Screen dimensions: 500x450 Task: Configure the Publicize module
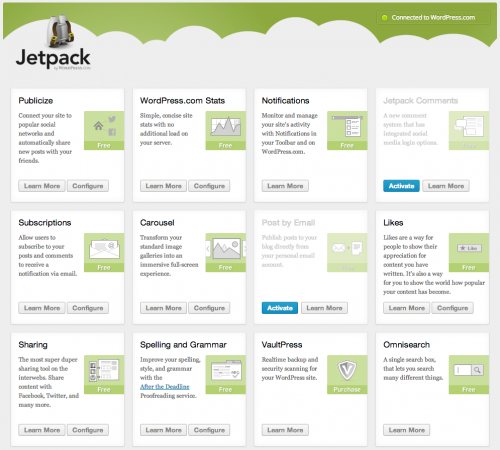pos(88,186)
